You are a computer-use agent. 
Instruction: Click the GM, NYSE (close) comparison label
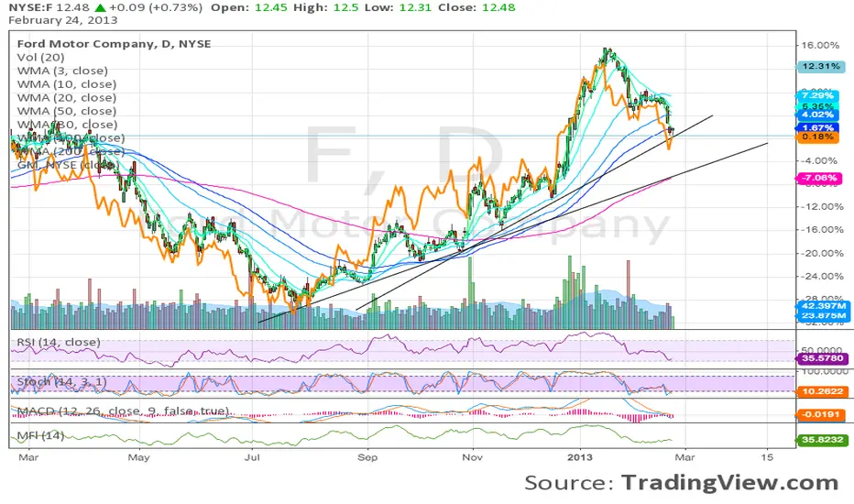tap(68, 165)
